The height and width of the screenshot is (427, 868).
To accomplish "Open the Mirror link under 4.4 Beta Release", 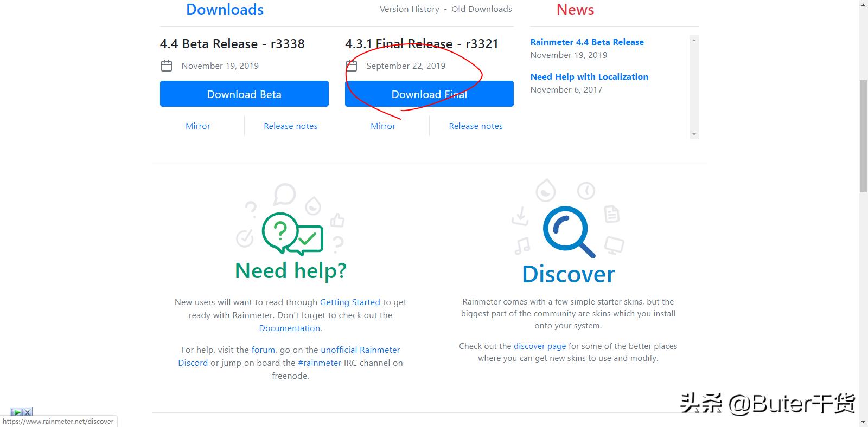I will [198, 126].
